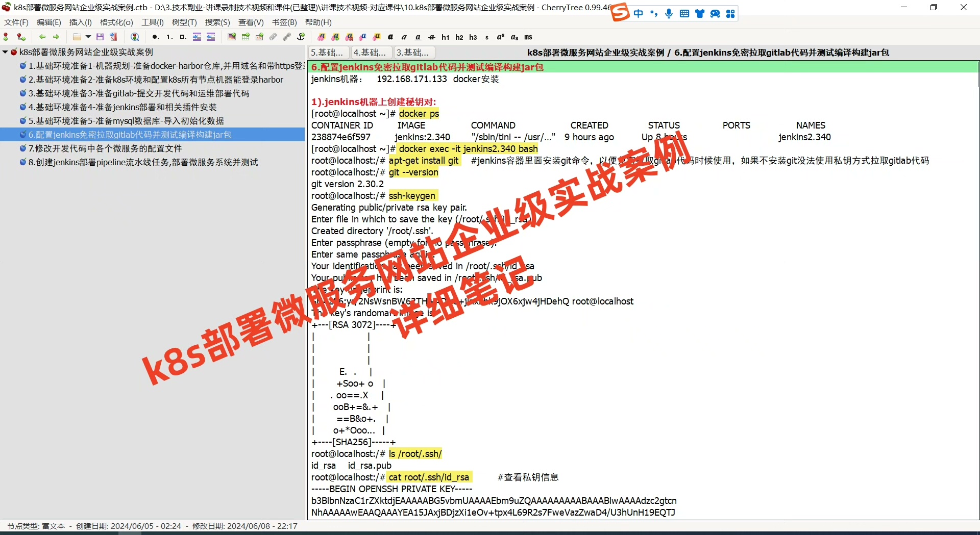Viewport: 980px width, 535px height.
Task: Insert an anchor with the anchor icon
Action: (x=301, y=37)
